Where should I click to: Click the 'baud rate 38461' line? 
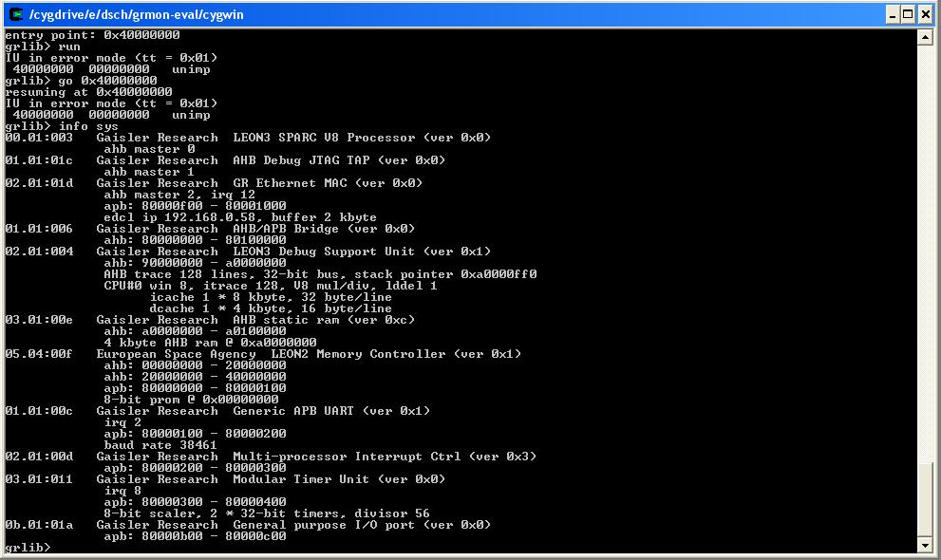(x=160, y=445)
